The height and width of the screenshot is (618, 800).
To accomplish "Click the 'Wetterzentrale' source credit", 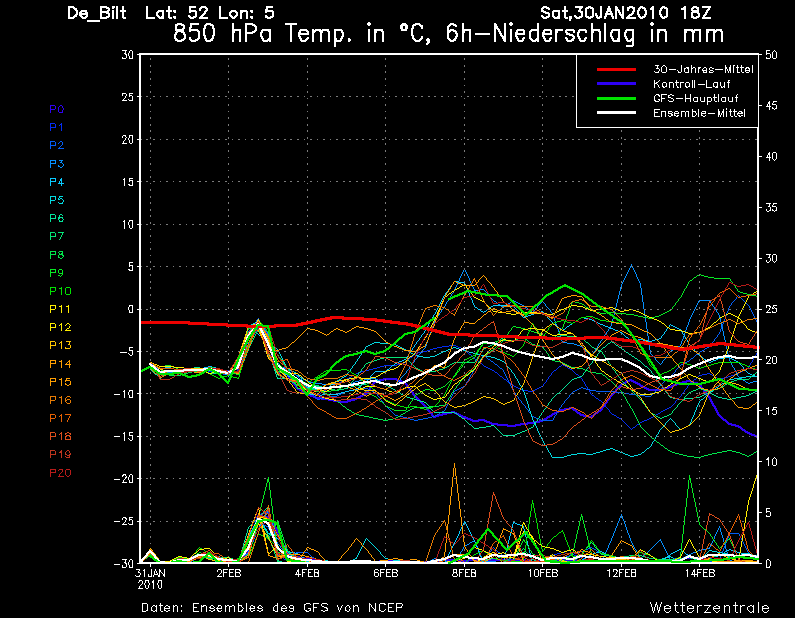I will point(710,607).
